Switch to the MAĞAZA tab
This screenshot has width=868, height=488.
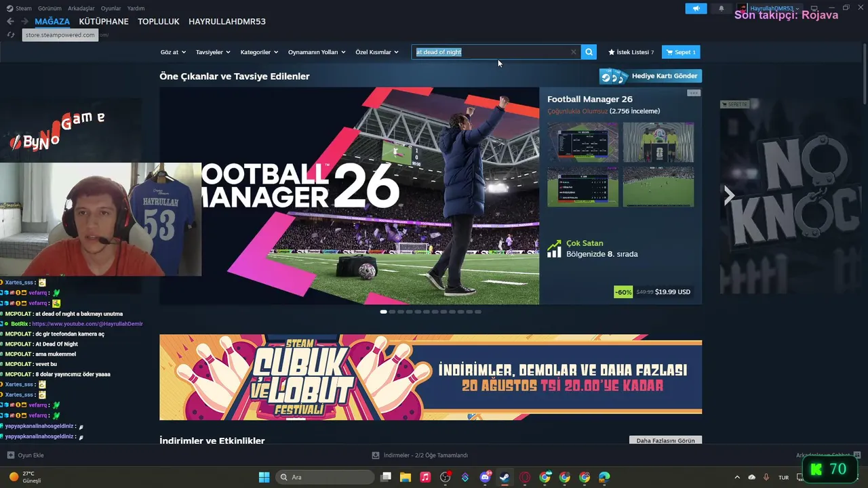tap(52, 22)
